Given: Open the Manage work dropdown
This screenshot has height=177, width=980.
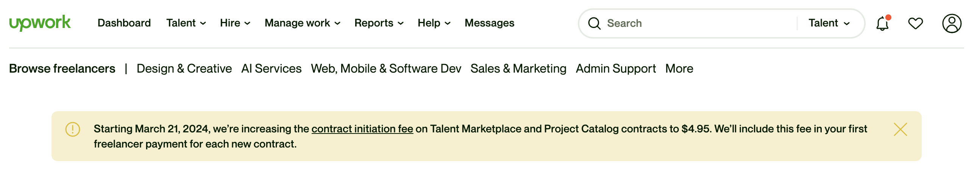Looking at the screenshot, I should tap(303, 23).
